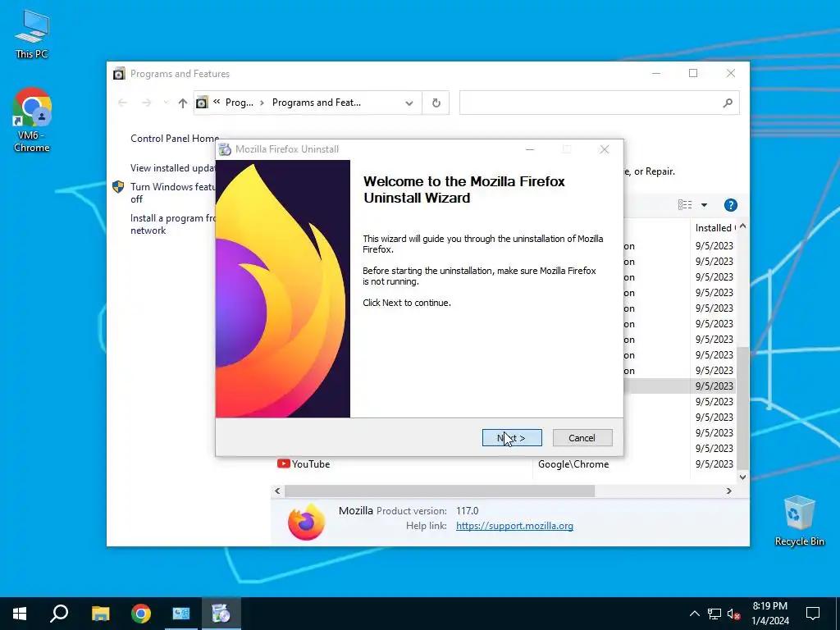
Task: Click the highlighted 9/5/2023 selected row date
Action: click(x=714, y=386)
